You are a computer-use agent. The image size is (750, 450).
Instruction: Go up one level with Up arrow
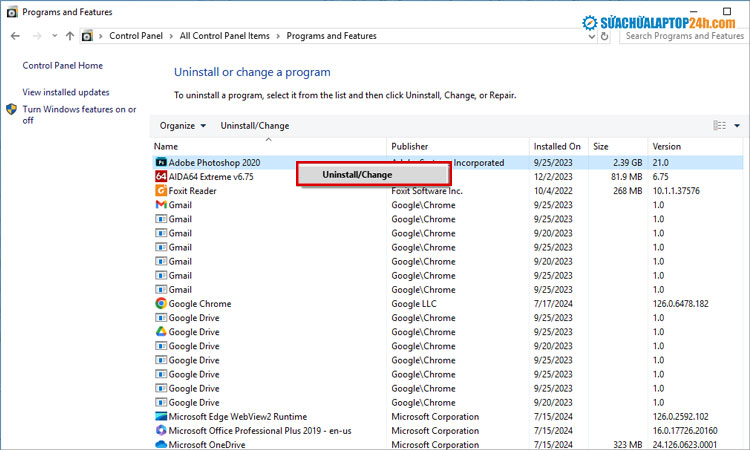69,36
